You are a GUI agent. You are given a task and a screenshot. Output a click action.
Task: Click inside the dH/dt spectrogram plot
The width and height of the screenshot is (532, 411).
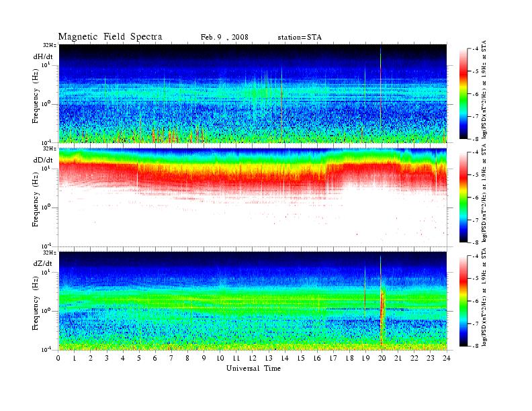(253, 93)
